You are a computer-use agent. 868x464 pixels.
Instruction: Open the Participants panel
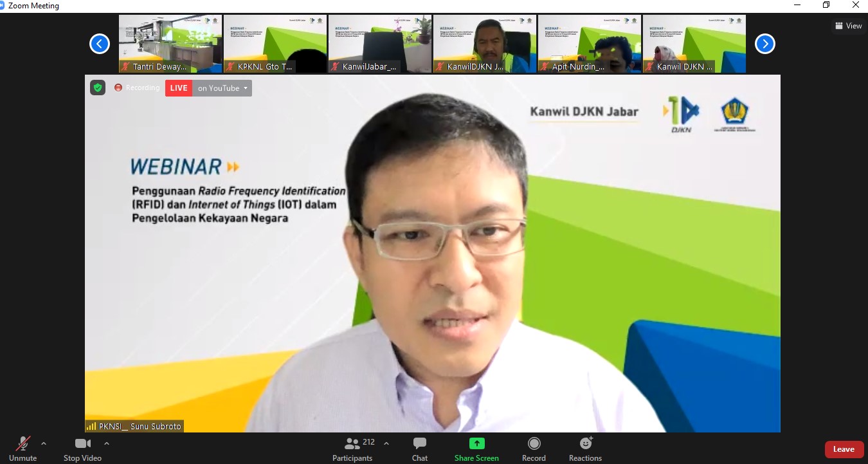(x=352, y=448)
